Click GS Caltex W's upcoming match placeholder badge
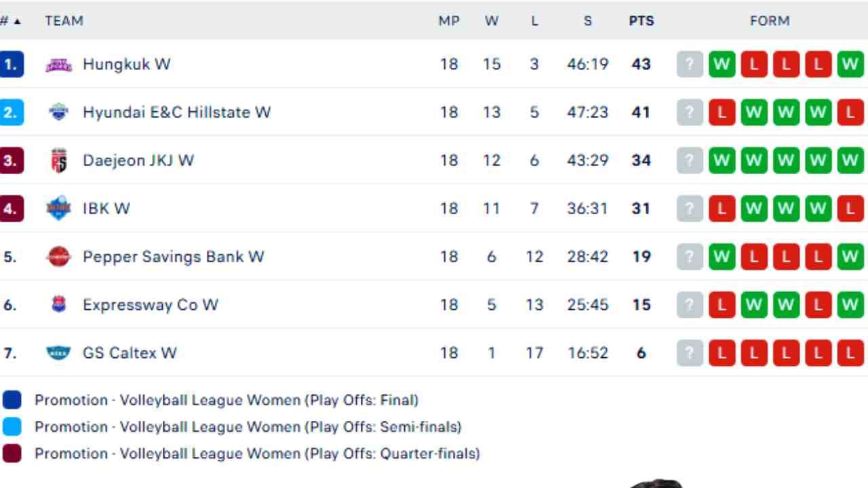This screenshot has height=488, width=868. [689, 352]
